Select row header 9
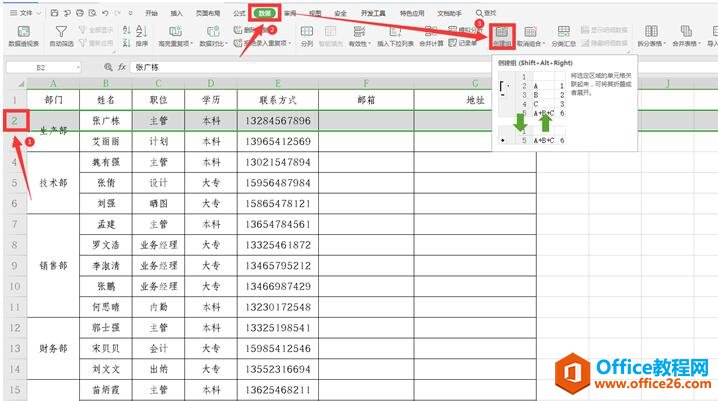The height and width of the screenshot is (401, 718). point(15,266)
